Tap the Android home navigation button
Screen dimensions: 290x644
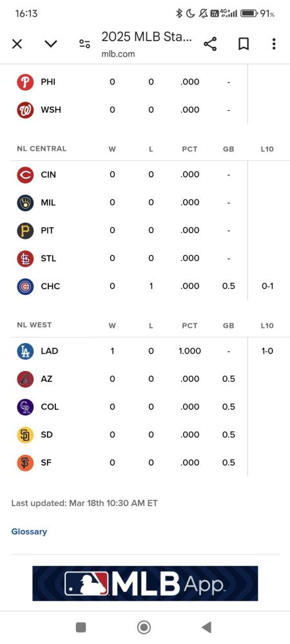pyautogui.click(x=144, y=627)
